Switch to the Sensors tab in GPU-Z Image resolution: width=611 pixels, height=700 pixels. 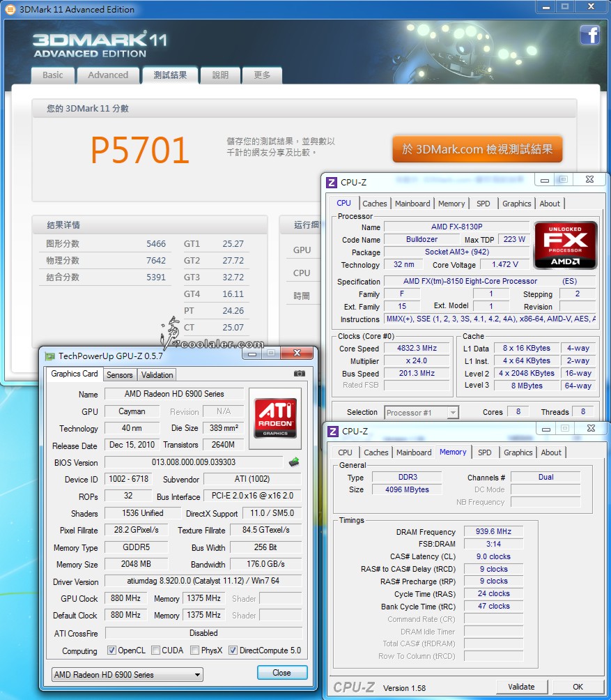pos(120,375)
